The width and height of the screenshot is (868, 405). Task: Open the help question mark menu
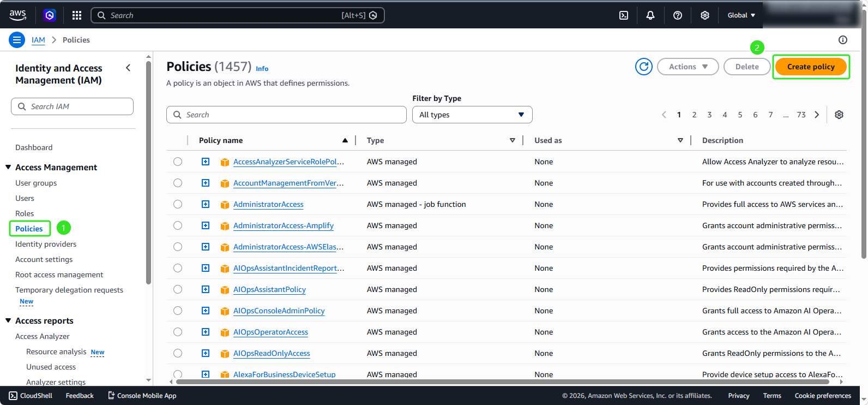pos(678,15)
